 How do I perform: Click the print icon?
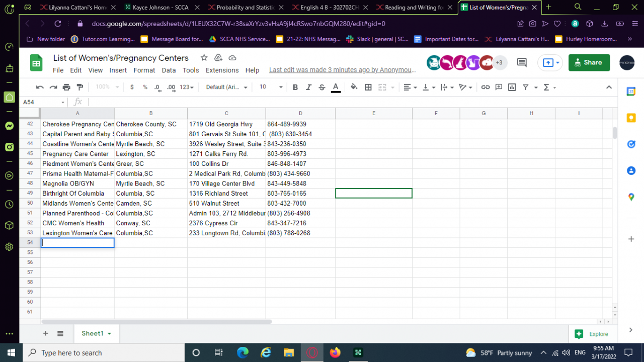tap(66, 87)
